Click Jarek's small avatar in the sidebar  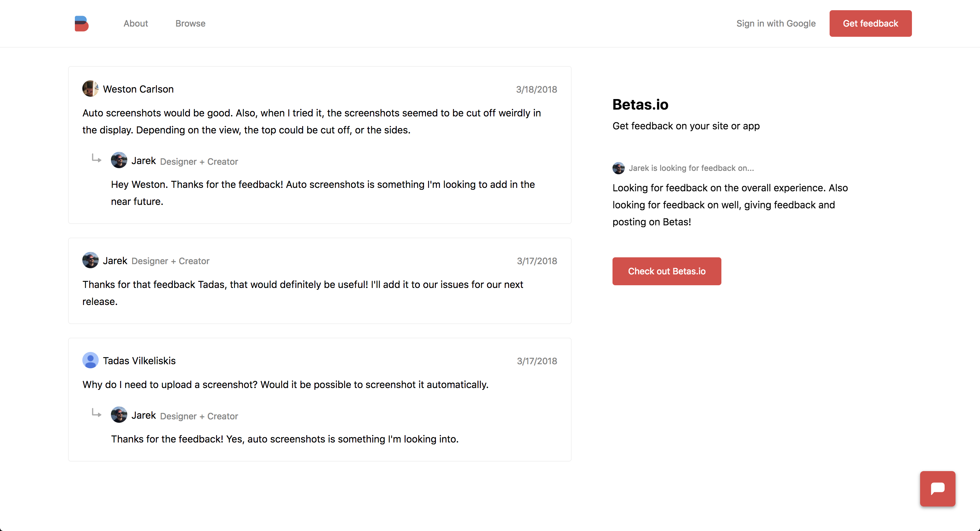(x=618, y=168)
